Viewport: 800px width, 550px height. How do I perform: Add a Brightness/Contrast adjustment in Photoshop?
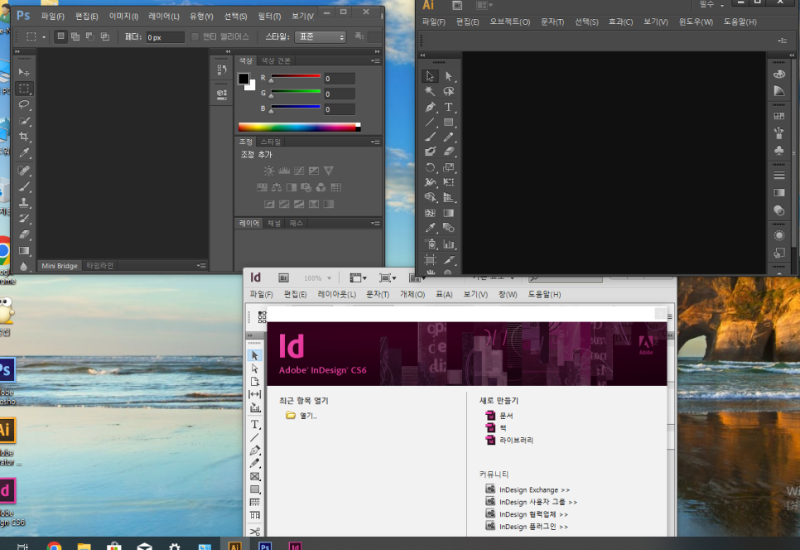pyautogui.click(x=269, y=171)
